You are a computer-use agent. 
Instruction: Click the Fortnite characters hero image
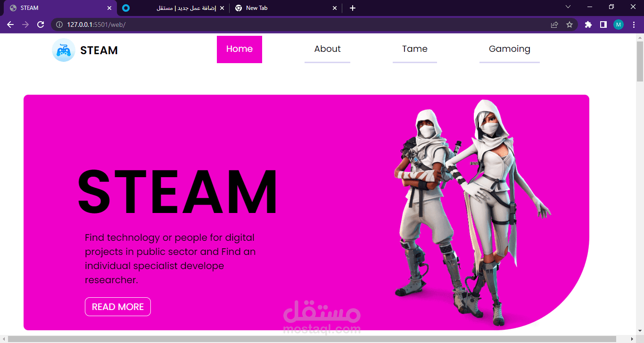(471, 212)
